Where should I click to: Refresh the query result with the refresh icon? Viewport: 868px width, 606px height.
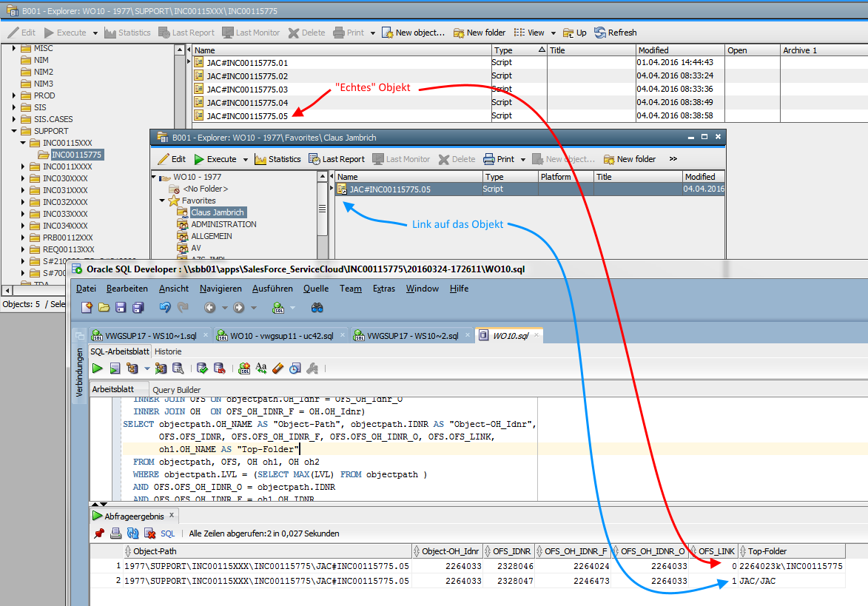click(133, 533)
